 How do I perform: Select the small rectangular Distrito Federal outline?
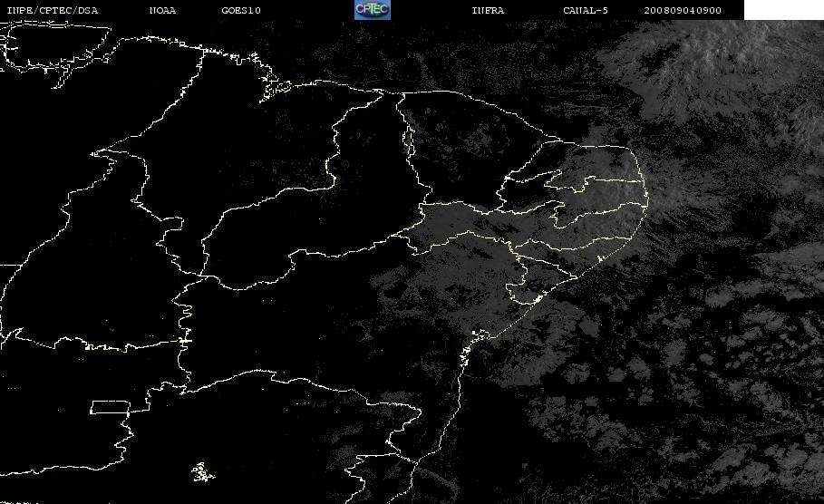tap(110, 407)
